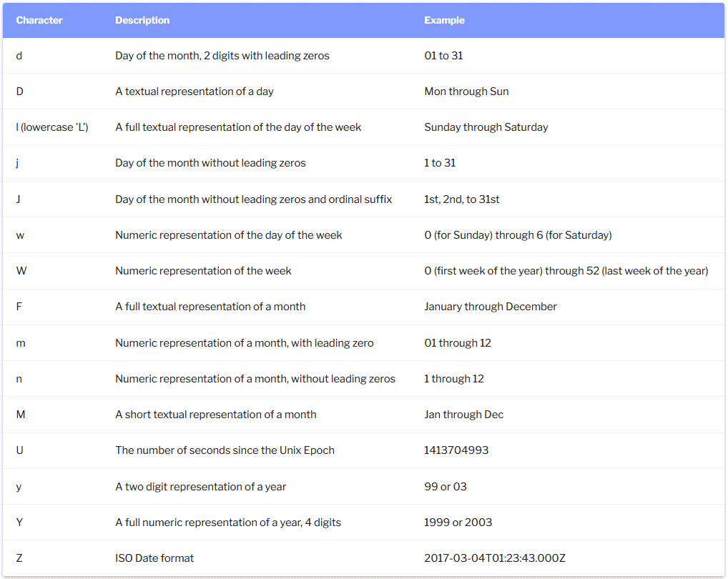
Task: Click the 'Mon through Sun' example
Action: pos(466,91)
